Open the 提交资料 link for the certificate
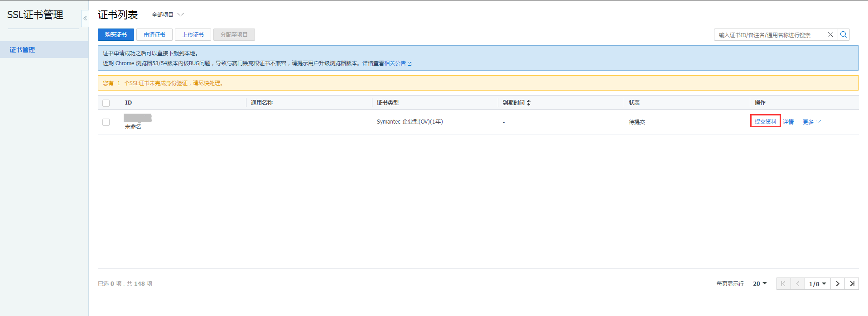868x316 pixels. coord(765,121)
